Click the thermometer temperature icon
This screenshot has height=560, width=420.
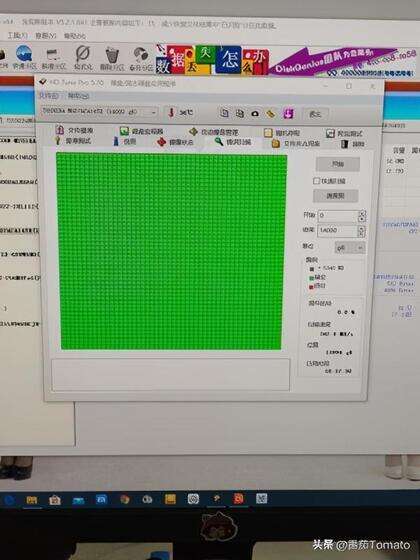(x=171, y=112)
